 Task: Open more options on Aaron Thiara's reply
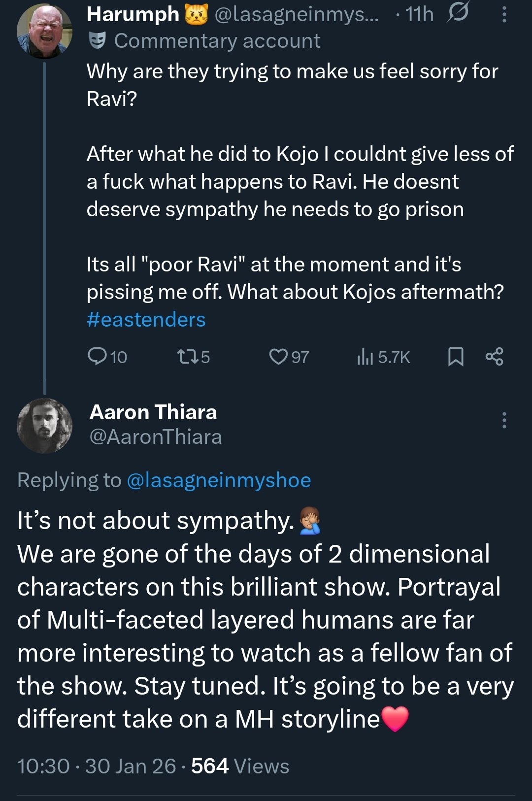[504, 420]
